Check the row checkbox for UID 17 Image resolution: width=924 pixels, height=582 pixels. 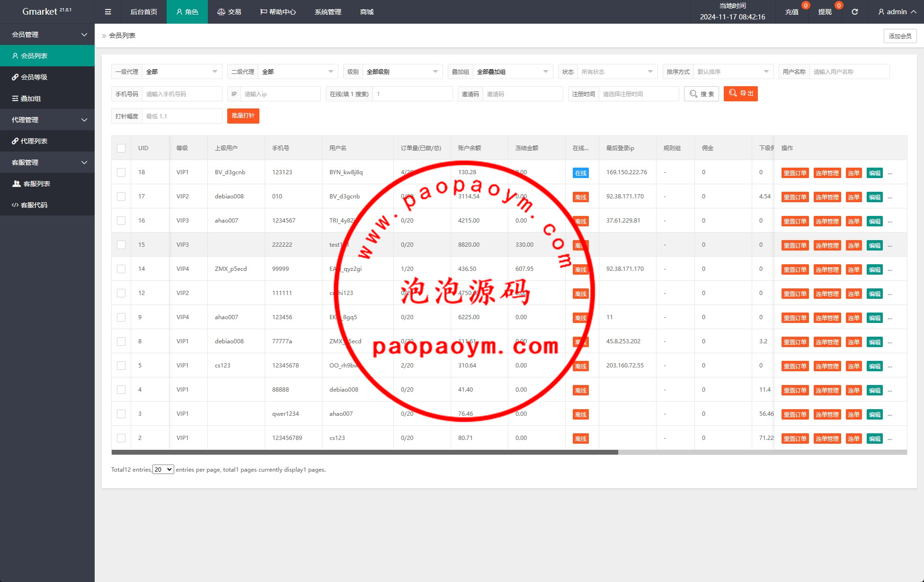pyautogui.click(x=121, y=197)
